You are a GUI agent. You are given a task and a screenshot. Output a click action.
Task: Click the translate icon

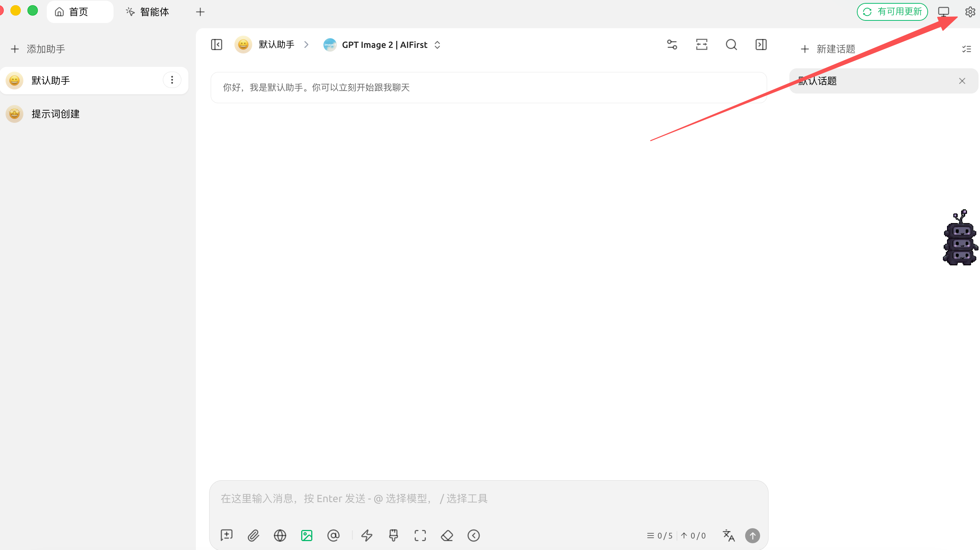coord(729,536)
